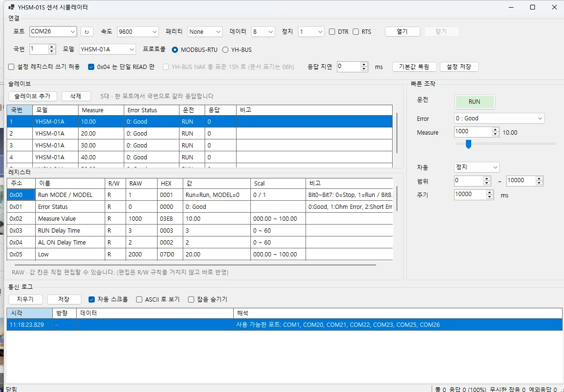This screenshot has width=564, height=392.
Task: Click the 응답 지연 input field
Action: click(x=348, y=67)
